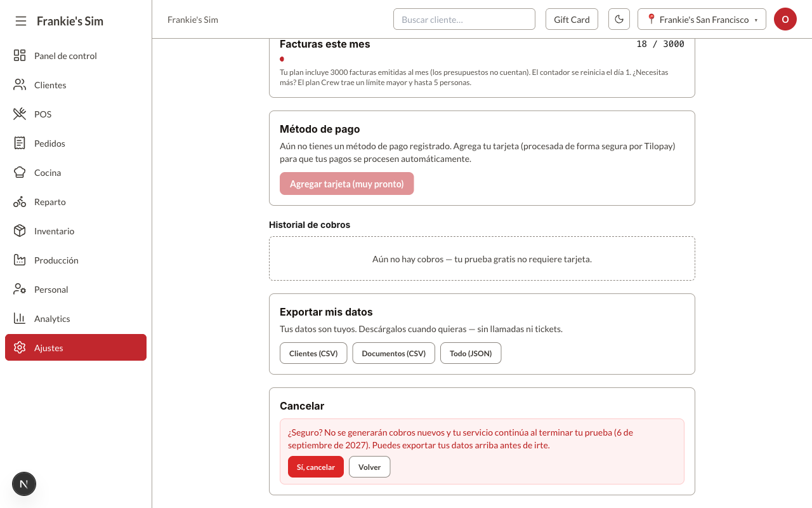
Task: Export Clientes (CSV)
Action: [313, 353]
